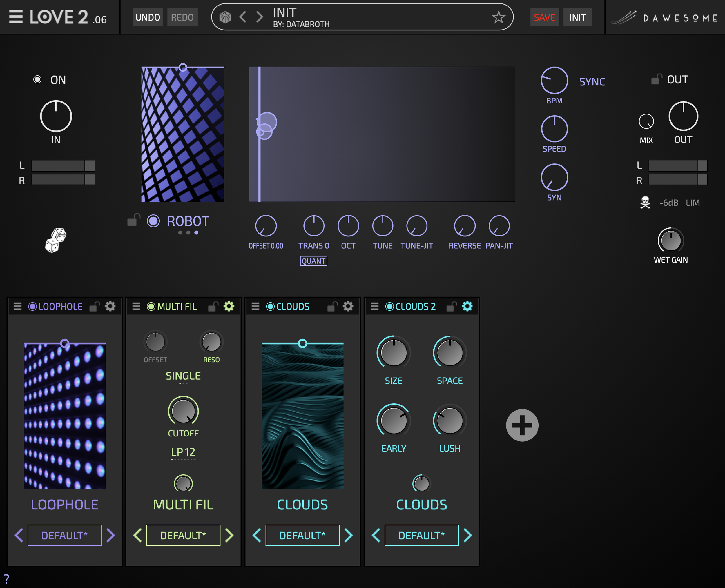This screenshot has height=588, width=725.
Task: Toggle the ON power switch
Action: [x=37, y=80]
